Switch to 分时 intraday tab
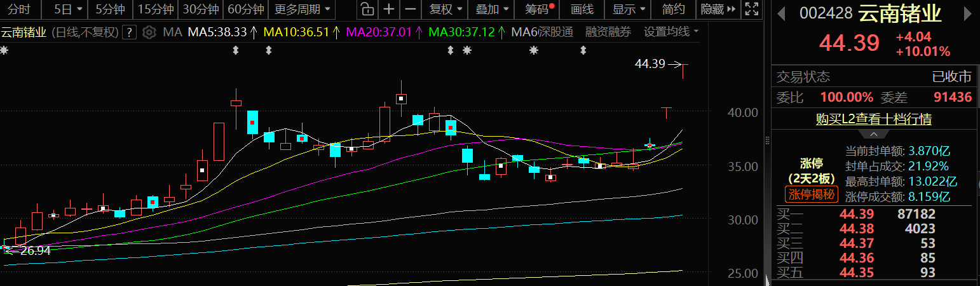This screenshot has width=980, height=286. (x=19, y=10)
